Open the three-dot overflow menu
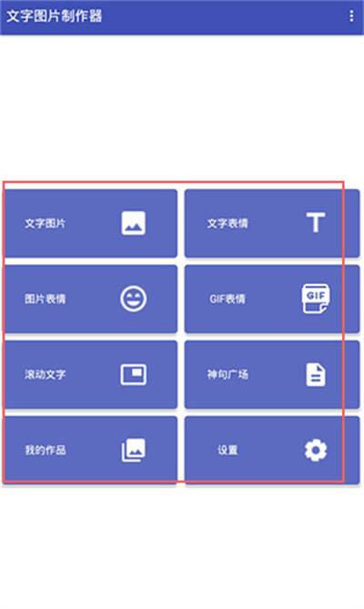364x609 pixels. pyautogui.click(x=351, y=15)
